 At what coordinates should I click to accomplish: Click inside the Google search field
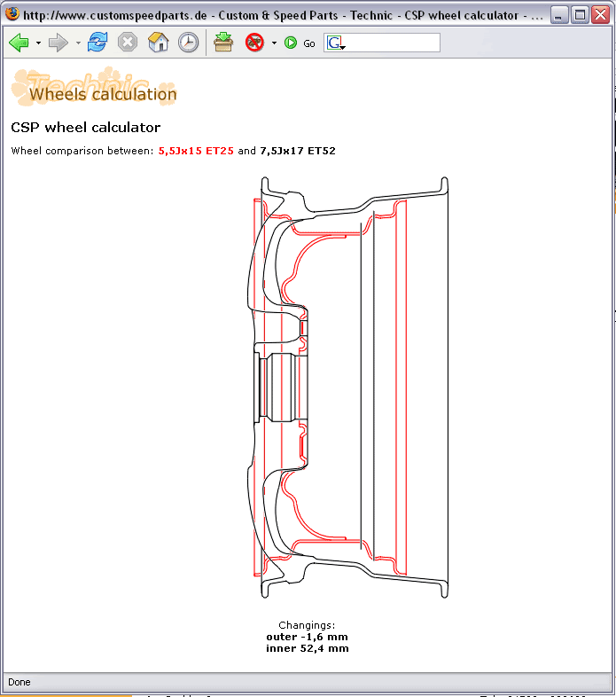pyautogui.click(x=392, y=43)
